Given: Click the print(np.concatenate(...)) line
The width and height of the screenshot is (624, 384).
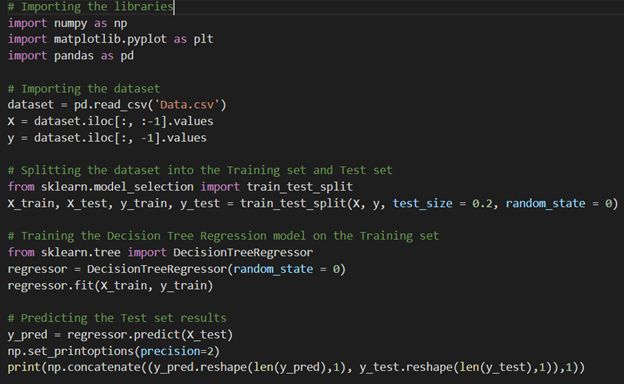Looking at the screenshot, I should pyautogui.click(x=296, y=367).
